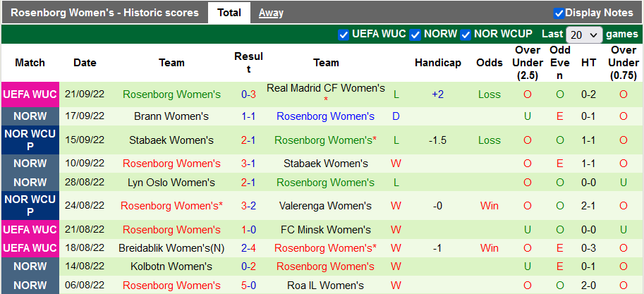Open FC Minsk Women's team page

326,230
